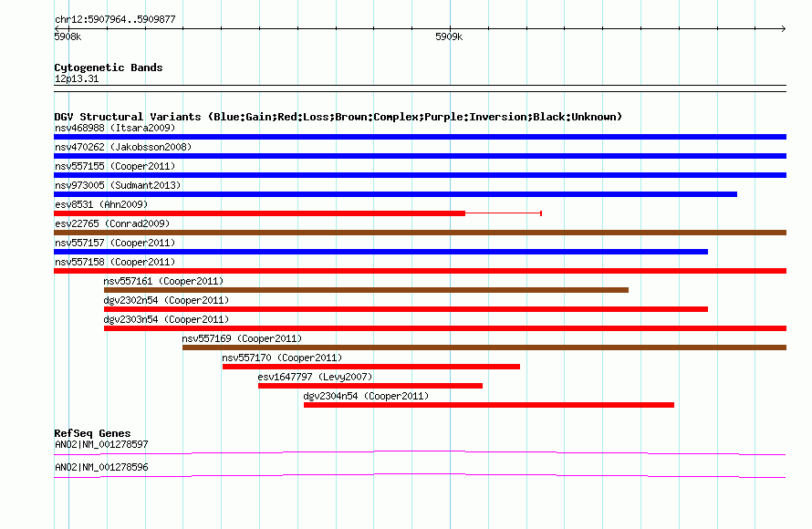Screen dimensions: 812x529
Task: Click the ruler's right arrow end
Action: point(783,28)
